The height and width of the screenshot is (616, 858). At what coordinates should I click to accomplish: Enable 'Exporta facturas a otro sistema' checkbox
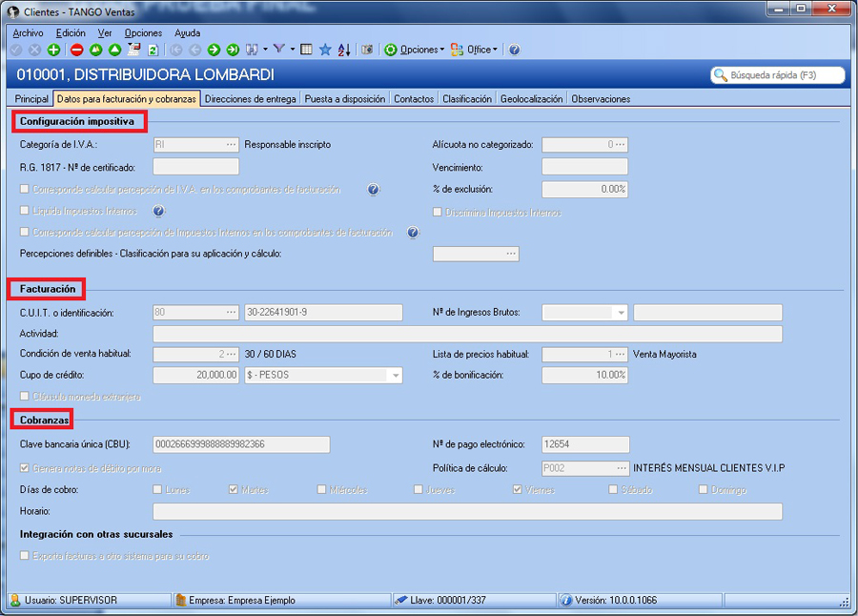[24, 555]
